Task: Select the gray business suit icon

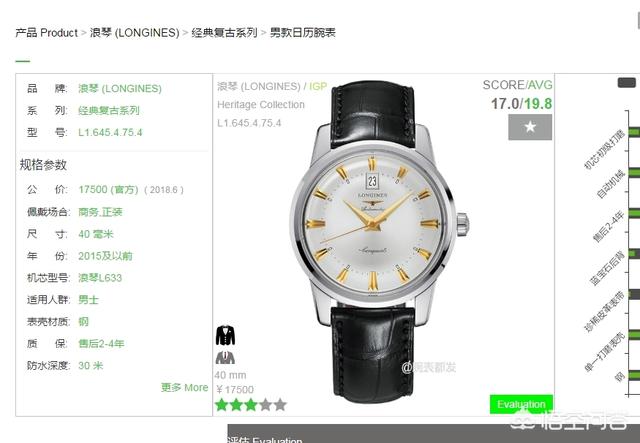Action: 225,358
